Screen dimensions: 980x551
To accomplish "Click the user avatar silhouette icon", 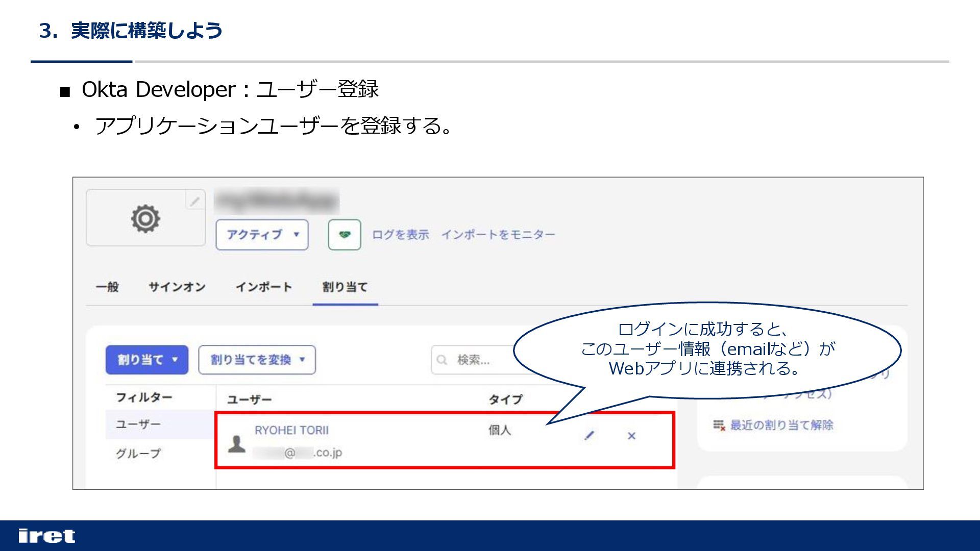I will click(236, 444).
